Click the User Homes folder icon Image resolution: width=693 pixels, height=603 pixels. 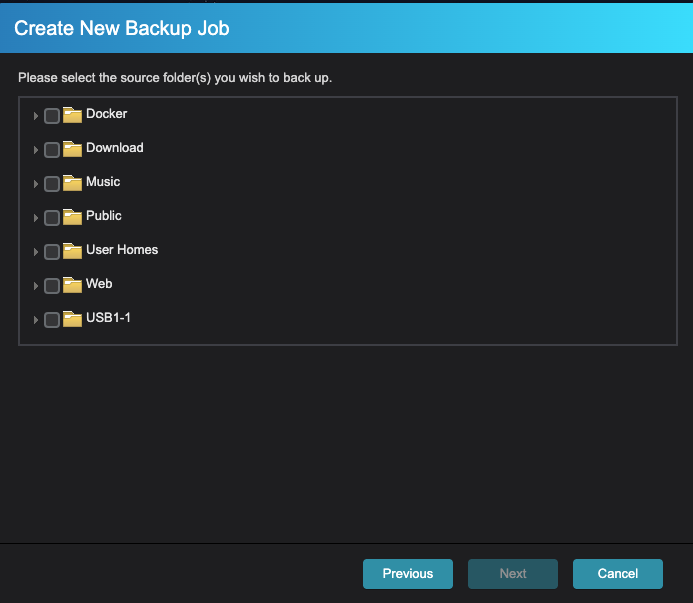pos(72,251)
